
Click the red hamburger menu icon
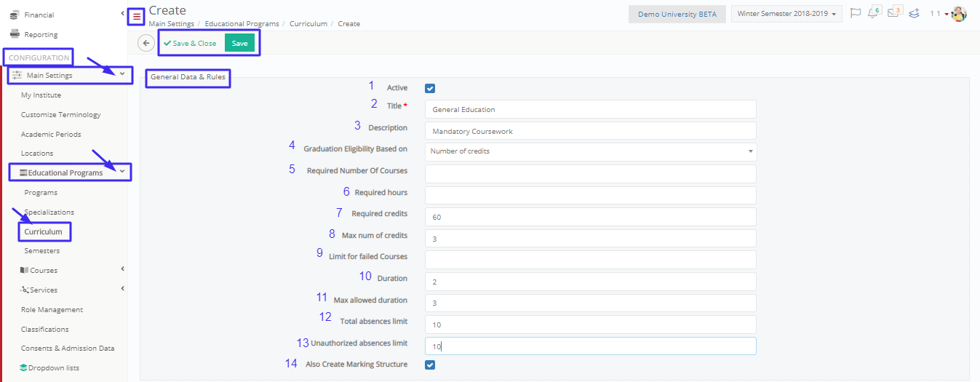click(x=137, y=16)
